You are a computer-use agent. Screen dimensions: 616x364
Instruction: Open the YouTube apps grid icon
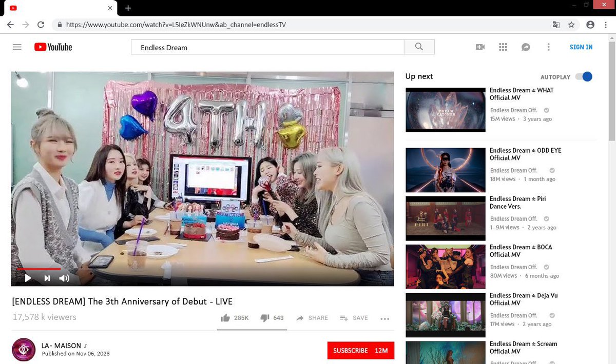click(503, 47)
